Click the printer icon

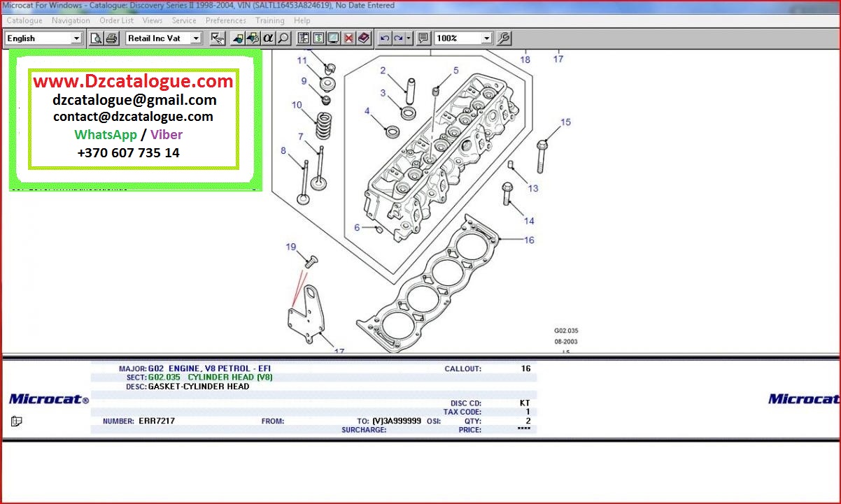111,38
